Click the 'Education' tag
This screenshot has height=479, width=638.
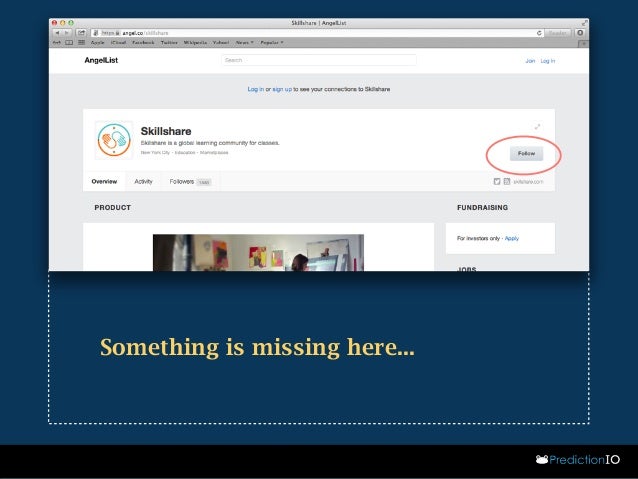(185, 153)
